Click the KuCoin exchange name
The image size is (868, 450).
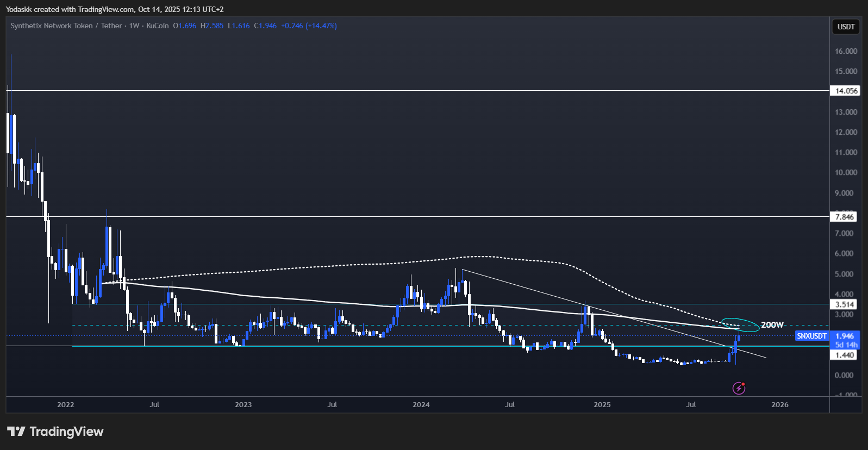pyautogui.click(x=157, y=26)
